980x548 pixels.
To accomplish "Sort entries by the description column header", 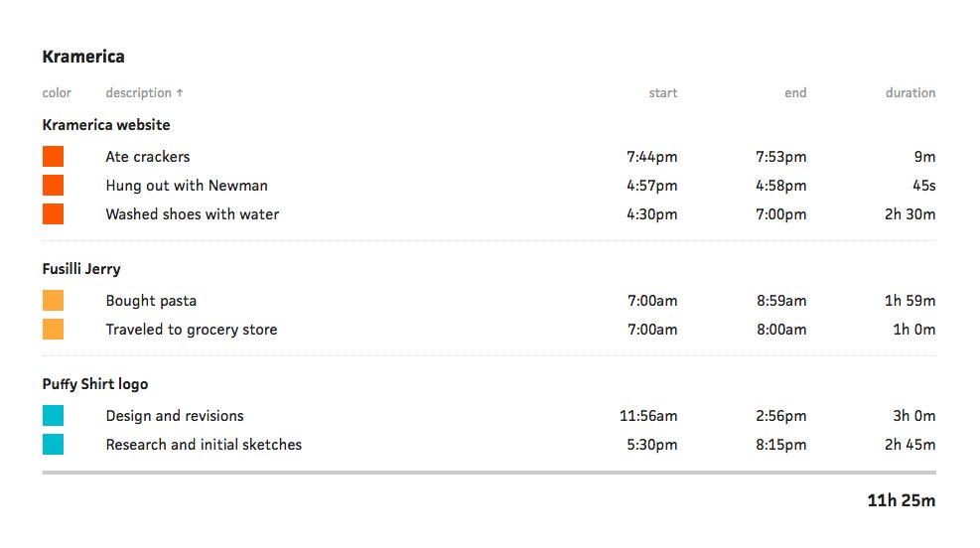I will pos(138,93).
